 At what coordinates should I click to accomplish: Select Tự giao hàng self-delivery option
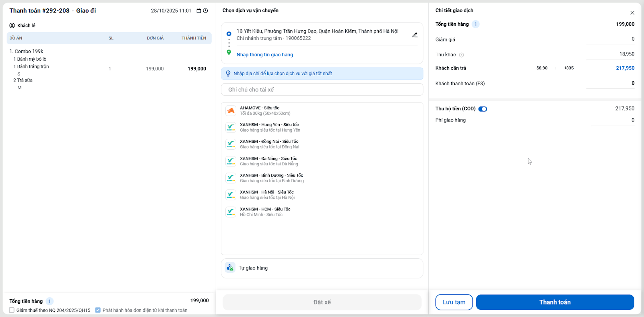[253, 268]
